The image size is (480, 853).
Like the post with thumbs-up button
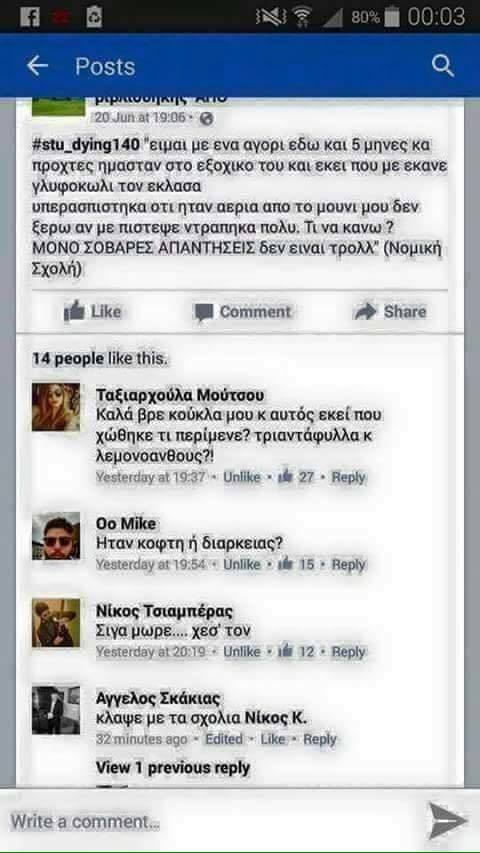93,312
